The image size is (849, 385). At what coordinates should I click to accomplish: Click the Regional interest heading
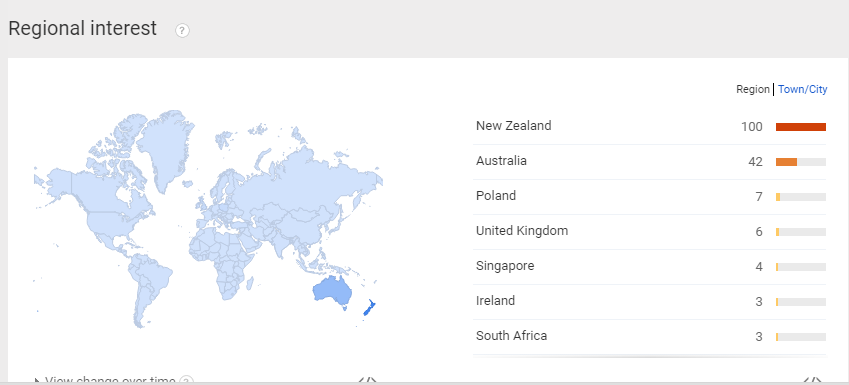82,28
